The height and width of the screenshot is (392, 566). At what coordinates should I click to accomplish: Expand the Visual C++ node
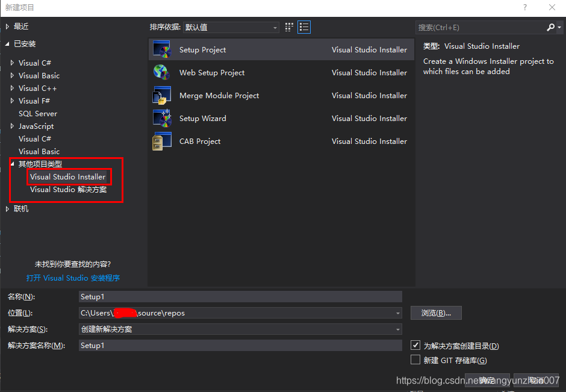(12, 88)
